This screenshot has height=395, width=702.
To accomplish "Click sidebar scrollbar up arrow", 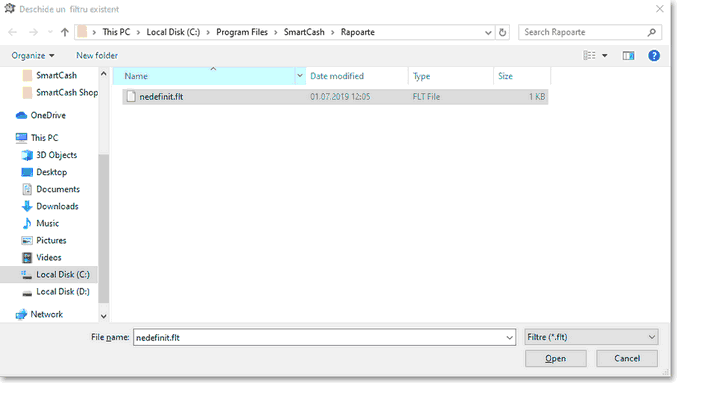I will tap(103, 73).
